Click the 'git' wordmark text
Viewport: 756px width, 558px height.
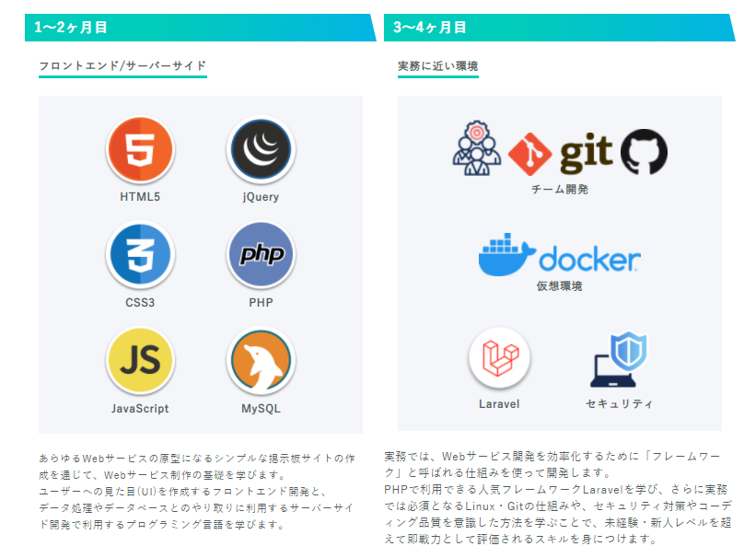(586, 154)
